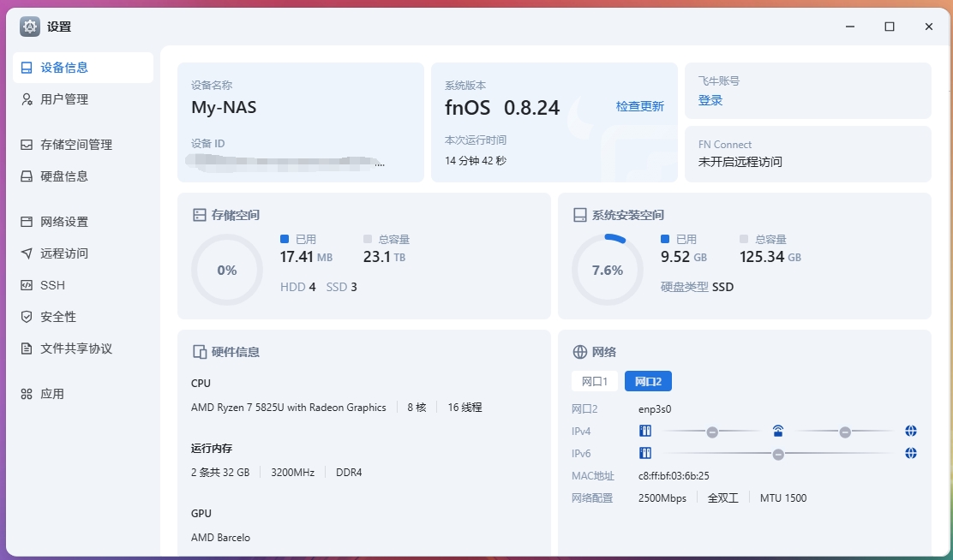Click the 设备信息 monitor icon in sidebar
Screen dimensions: 953x560
(x=27, y=68)
